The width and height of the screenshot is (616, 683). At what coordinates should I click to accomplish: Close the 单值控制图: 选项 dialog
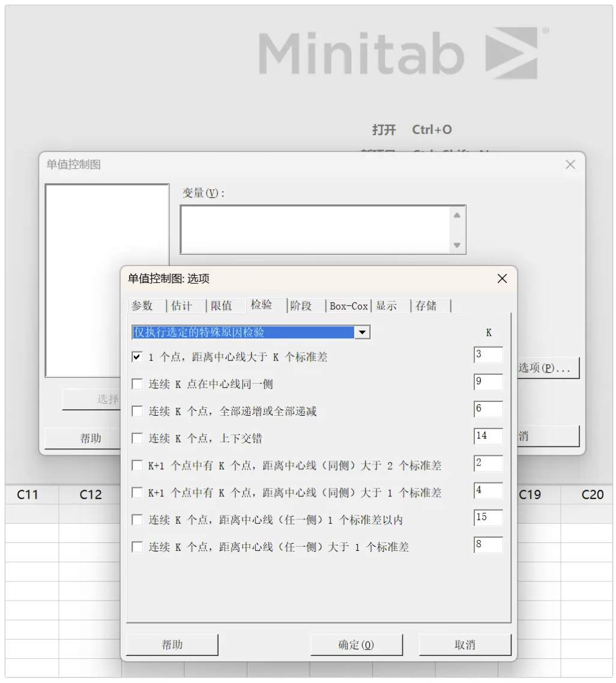pyautogui.click(x=502, y=279)
